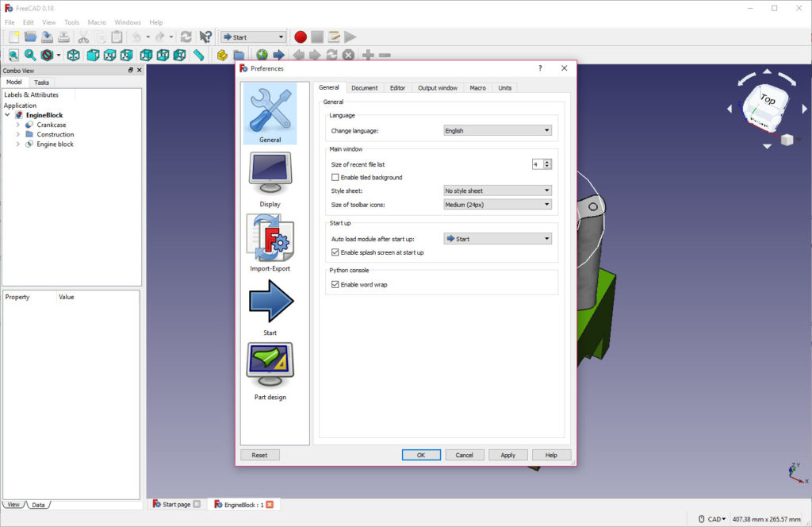Image resolution: width=812 pixels, height=527 pixels.
Task: Click the Fit All view icon
Action: click(13, 55)
